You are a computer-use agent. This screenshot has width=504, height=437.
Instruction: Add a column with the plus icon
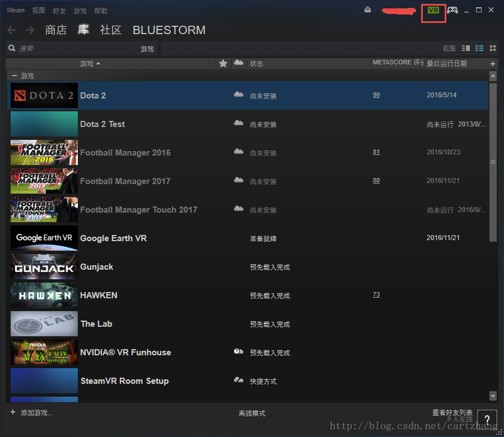(492, 64)
